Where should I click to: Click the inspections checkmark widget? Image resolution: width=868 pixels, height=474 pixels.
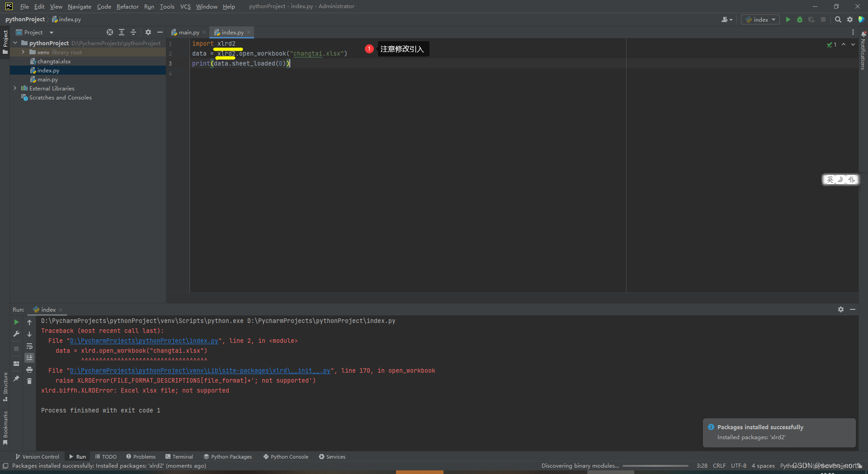(832, 44)
